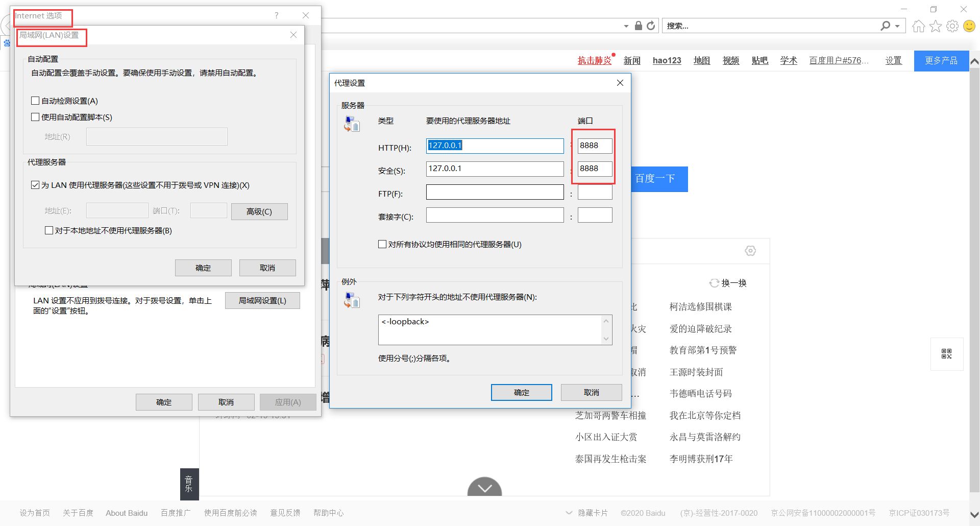The width and height of the screenshot is (980, 526).
Task: Open browser settings via the gear icon
Action: point(952,26)
